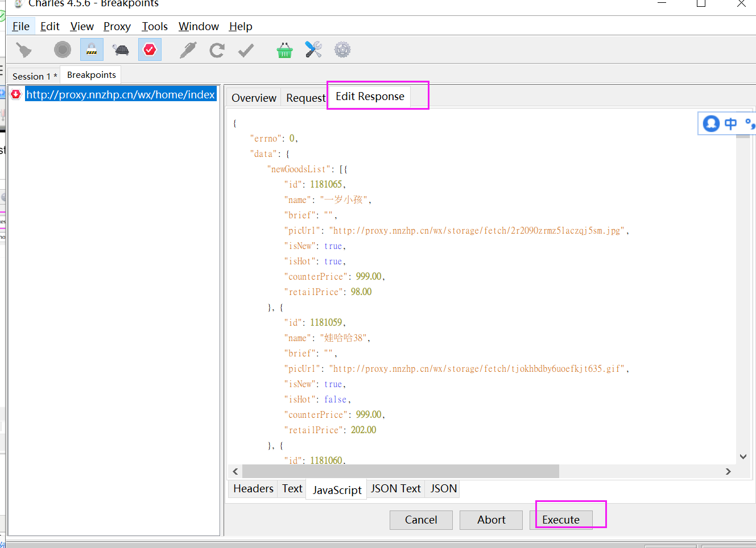Click the picUrl line ending in 635.gif
Viewport: 756px width, 548px height.
click(457, 369)
